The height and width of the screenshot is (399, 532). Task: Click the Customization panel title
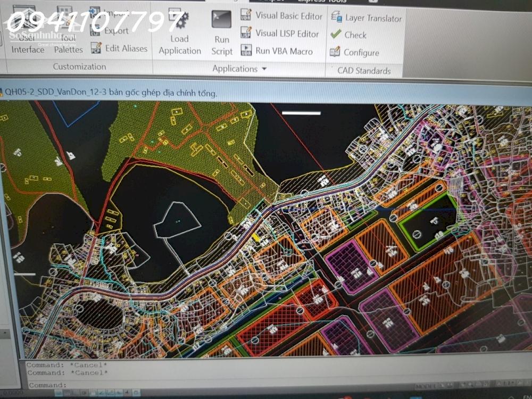(x=79, y=67)
